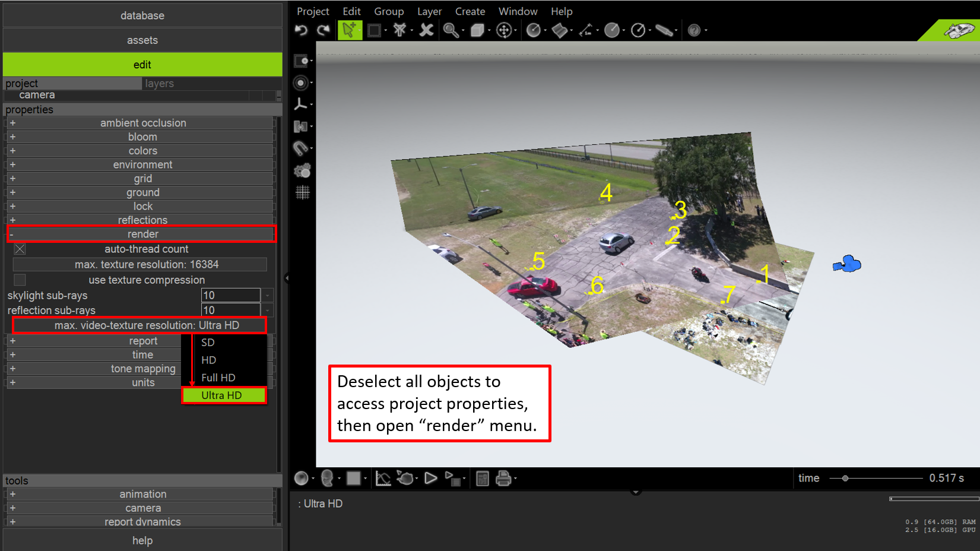Open the Help menu
980x551 pixels.
pyautogui.click(x=562, y=11)
